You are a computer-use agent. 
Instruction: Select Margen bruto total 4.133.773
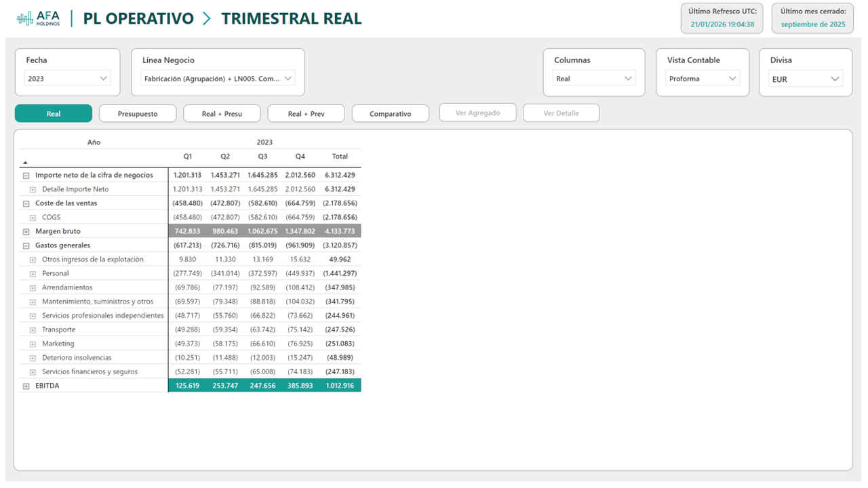[340, 231]
